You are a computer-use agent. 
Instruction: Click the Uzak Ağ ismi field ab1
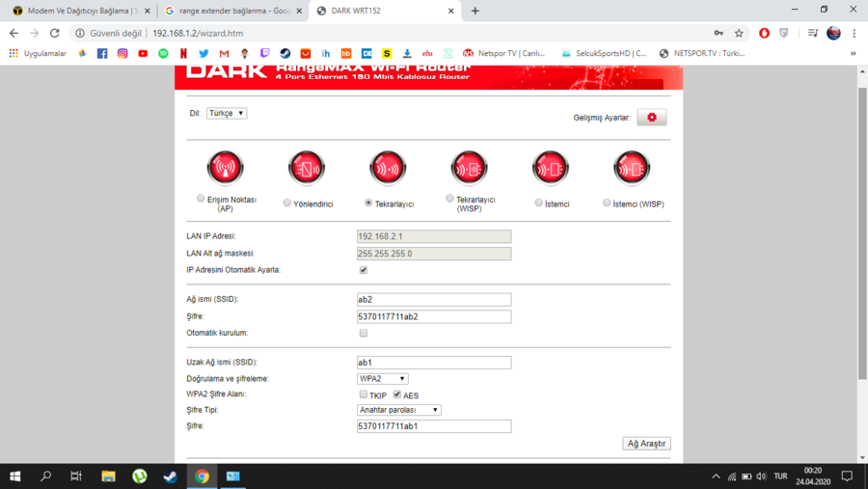point(434,363)
